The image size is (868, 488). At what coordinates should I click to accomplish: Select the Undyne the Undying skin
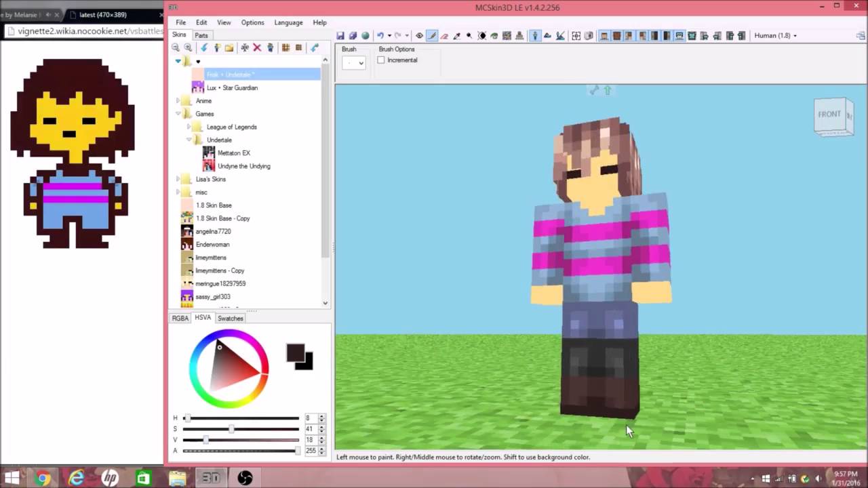click(x=244, y=166)
